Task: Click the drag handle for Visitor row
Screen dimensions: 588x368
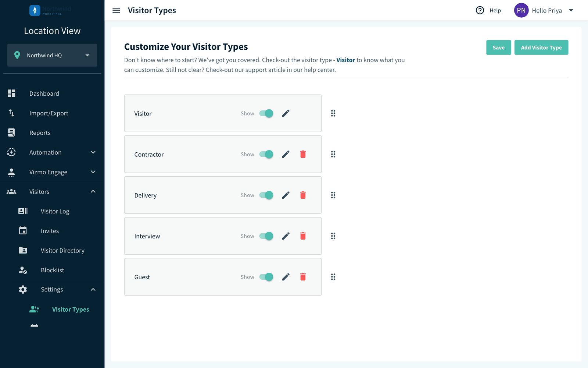Action: point(333,113)
